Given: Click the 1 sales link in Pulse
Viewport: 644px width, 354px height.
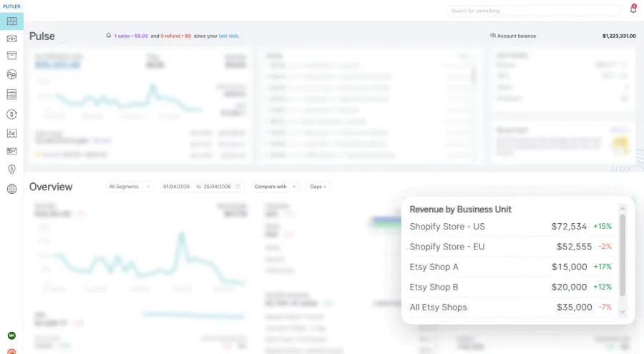Looking at the screenshot, I should (x=122, y=36).
